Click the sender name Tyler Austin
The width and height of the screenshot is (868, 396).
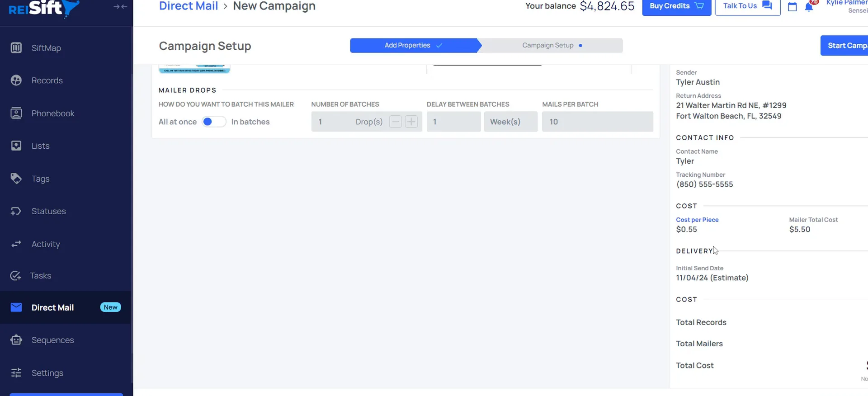point(698,82)
